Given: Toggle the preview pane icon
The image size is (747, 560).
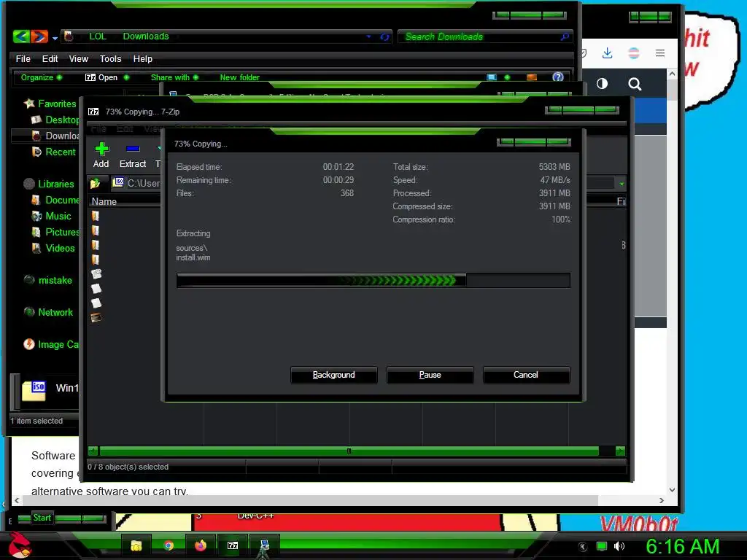Looking at the screenshot, I should coord(532,77).
